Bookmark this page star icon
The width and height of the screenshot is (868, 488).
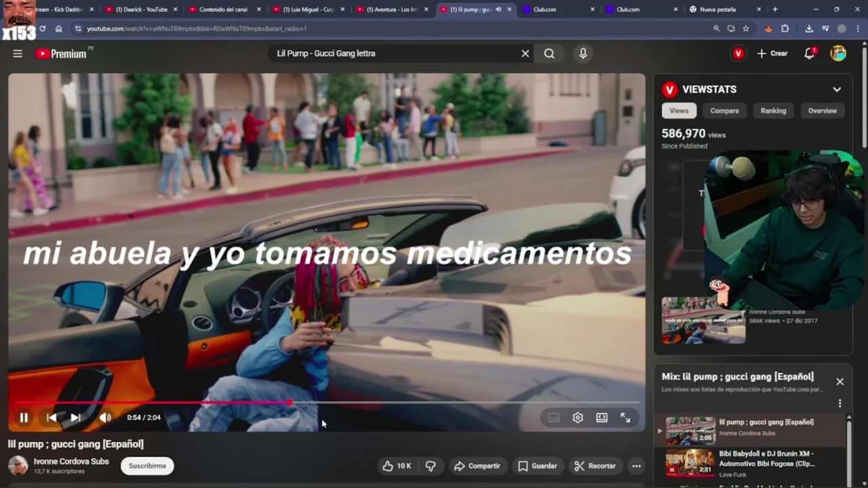[x=746, y=28]
